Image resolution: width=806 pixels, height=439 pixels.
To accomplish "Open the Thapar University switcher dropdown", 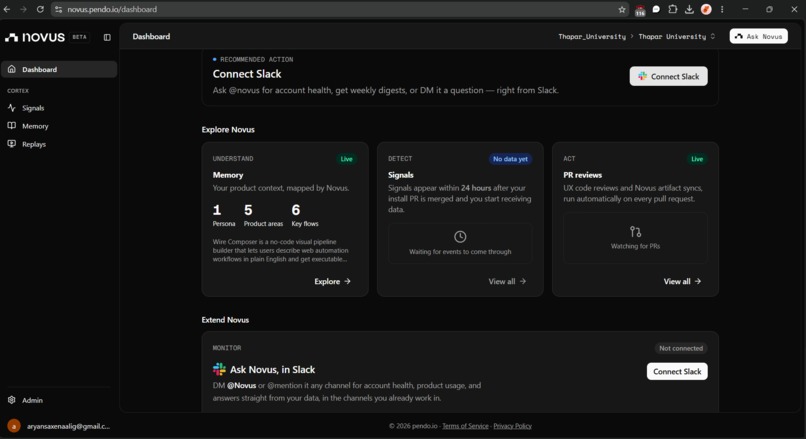I will (x=676, y=36).
